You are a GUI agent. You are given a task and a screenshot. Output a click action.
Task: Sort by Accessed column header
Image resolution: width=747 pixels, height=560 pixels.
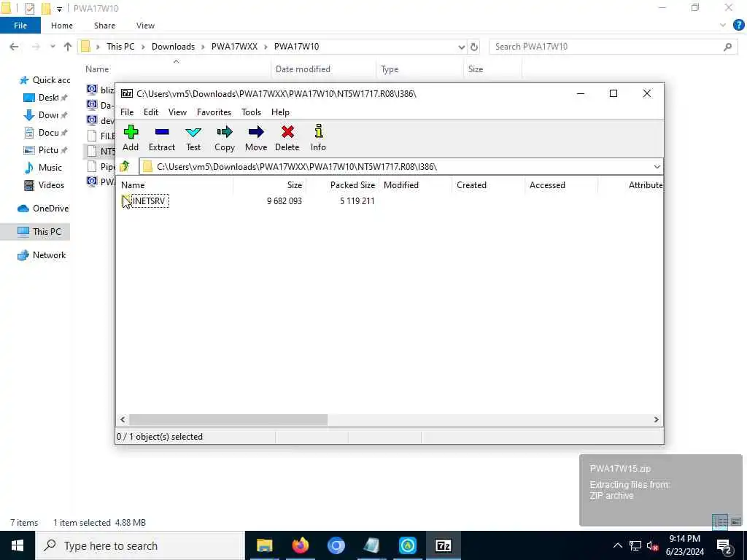(561, 185)
